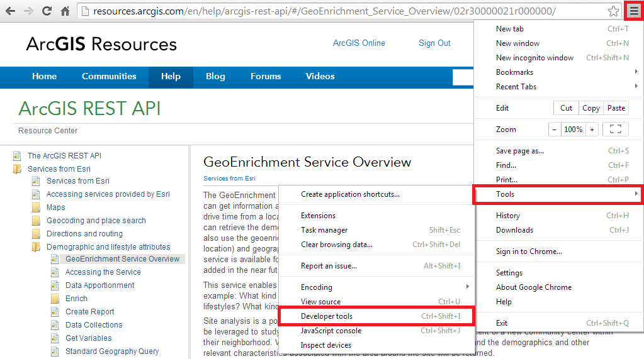Open Chrome Settings menu entry
This screenshot has height=359, width=644.
[558, 273]
